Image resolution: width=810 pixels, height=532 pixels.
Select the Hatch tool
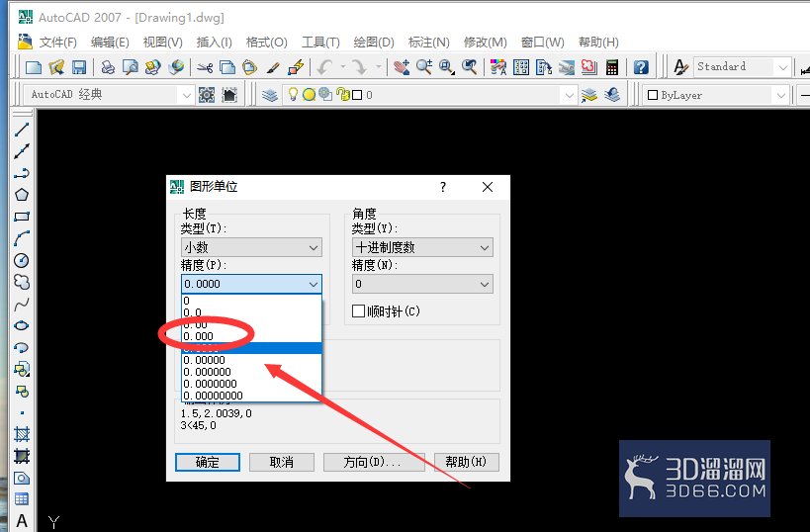click(x=21, y=434)
